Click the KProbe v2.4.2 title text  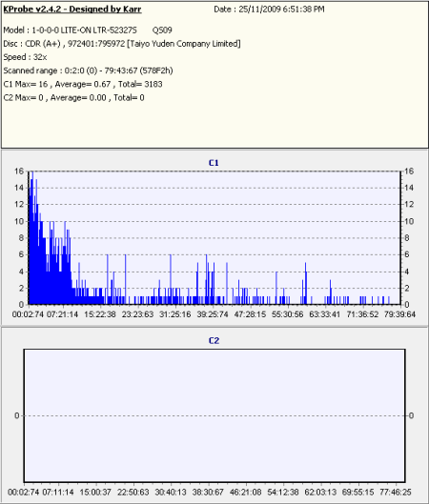pyautogui.click(x=72, y=10)
